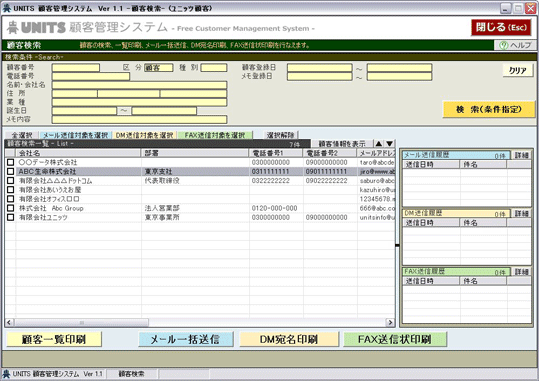The width and height of the screenshot is (539, 381).
Task: Select DM送信対象を選択 tab
Action: 144,135
